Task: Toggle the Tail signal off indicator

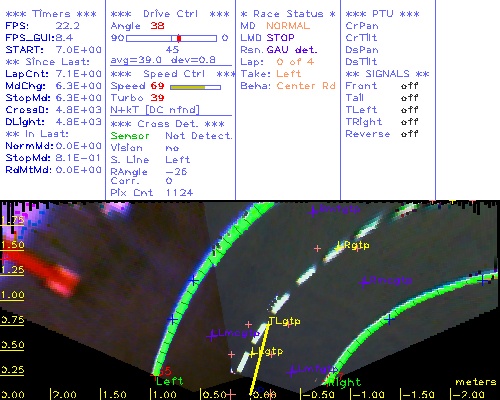Action: [410, 98]
